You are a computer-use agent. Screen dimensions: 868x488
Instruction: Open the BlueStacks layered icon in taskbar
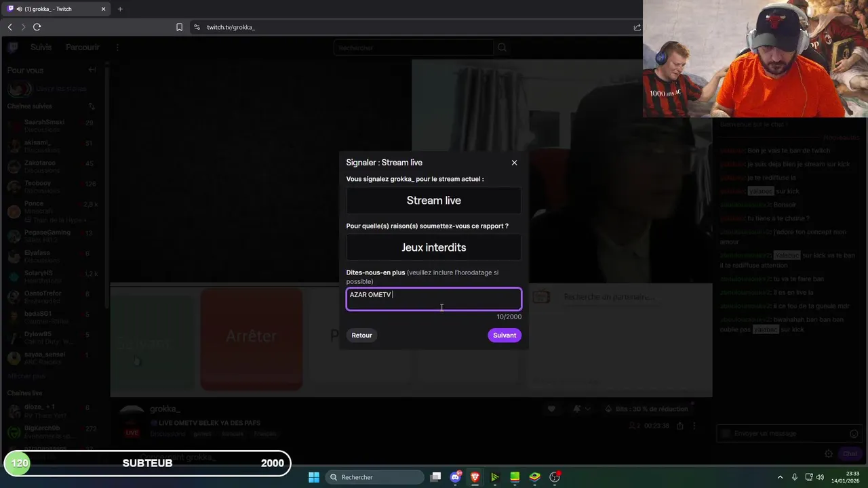tap(535, 477)
